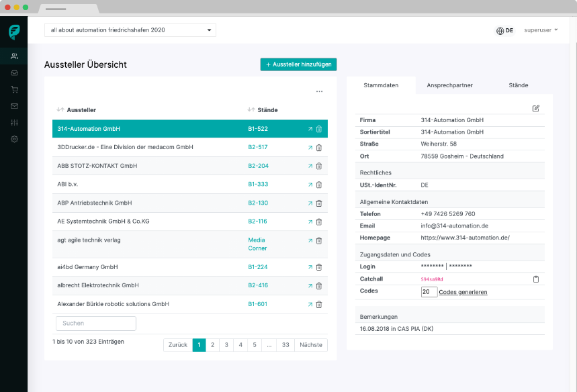This screenshot has width=577, height=392.
Task: Click email info@314-automation.de
Action: (455, 226)
